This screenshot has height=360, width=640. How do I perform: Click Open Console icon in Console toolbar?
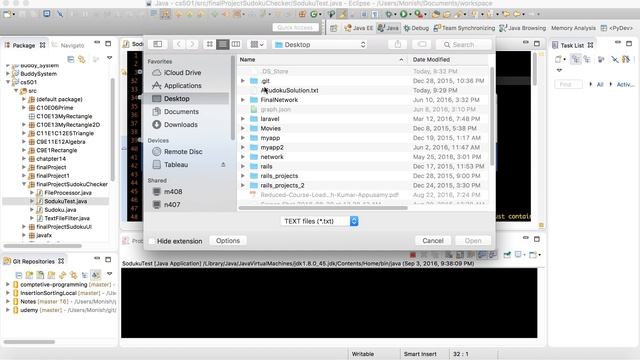[533, 255]
